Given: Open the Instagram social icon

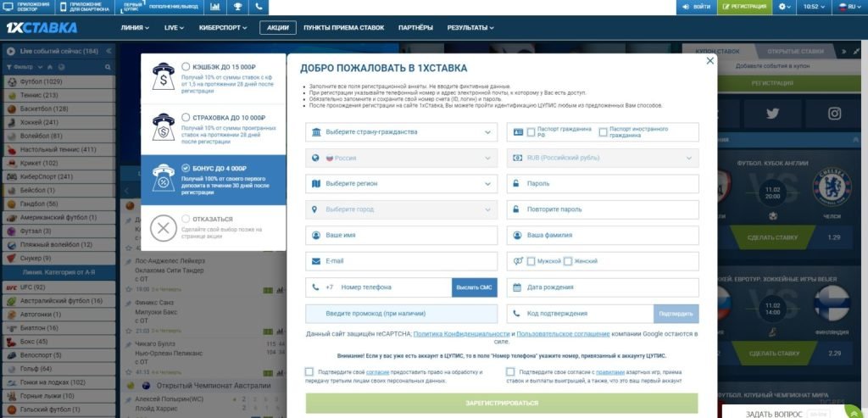Looking at the screenshot, I should (834, 114).
